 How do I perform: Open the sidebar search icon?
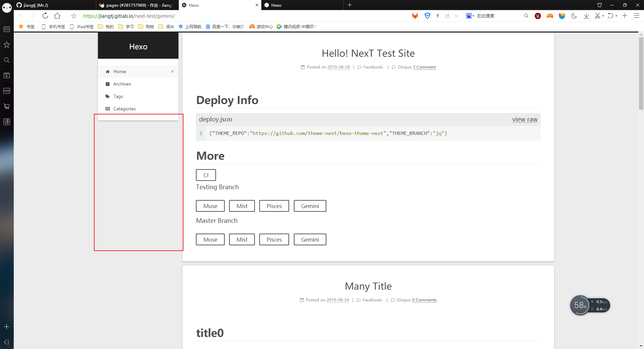[x=7, y=60]
